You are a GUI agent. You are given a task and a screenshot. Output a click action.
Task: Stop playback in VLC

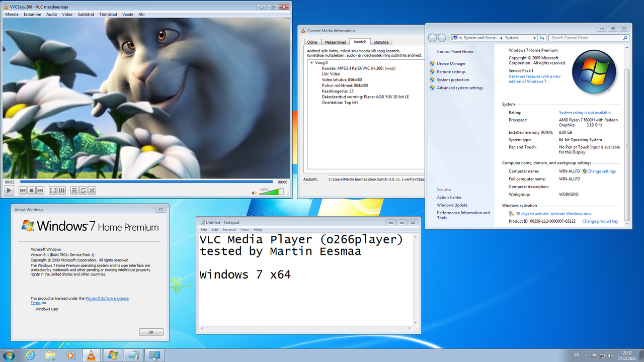point(31,191)
